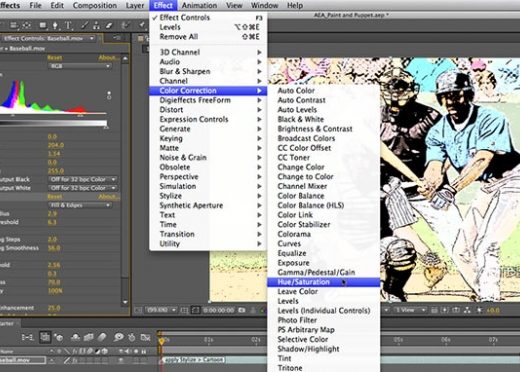Open the 1 View layout dropdown
The width and height of the screenshot is (520, 372).
point(409,310)
